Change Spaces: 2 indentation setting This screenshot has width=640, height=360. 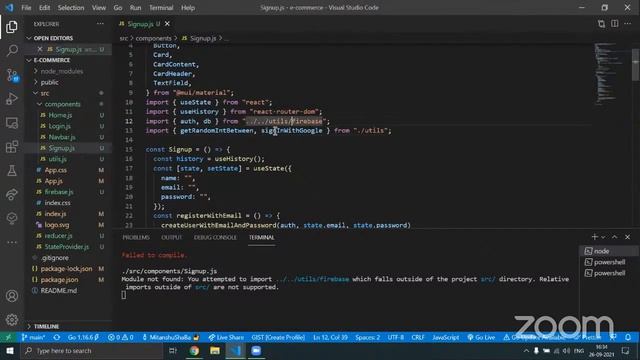tap(367, 338)
